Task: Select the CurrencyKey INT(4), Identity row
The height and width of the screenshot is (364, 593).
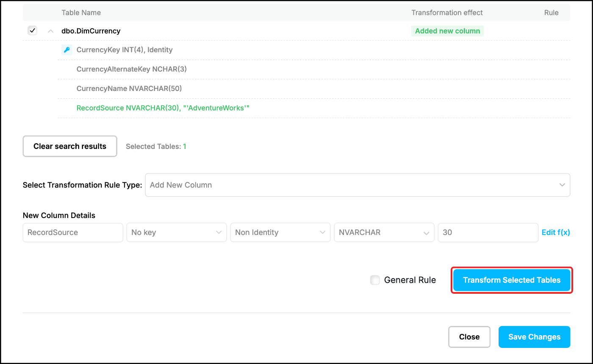Action: click(x=314, y=50)
